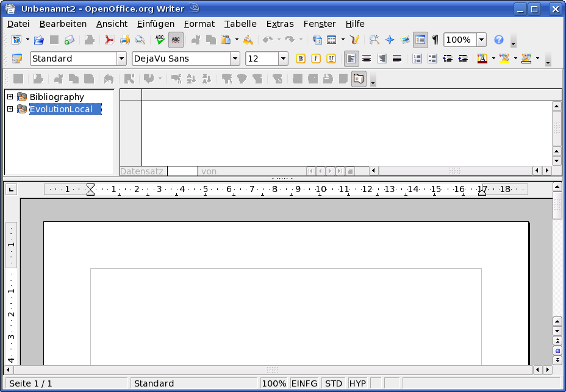Toggle nonprinting characters display
This screenshot has height=392, width=566.
point(434,38)
